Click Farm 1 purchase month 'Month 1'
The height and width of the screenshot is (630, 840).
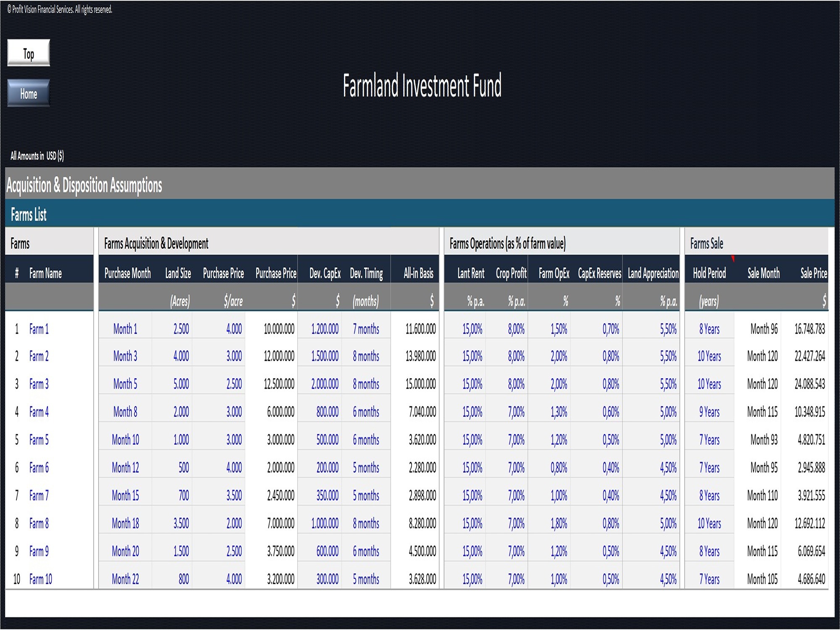point(125,329)
